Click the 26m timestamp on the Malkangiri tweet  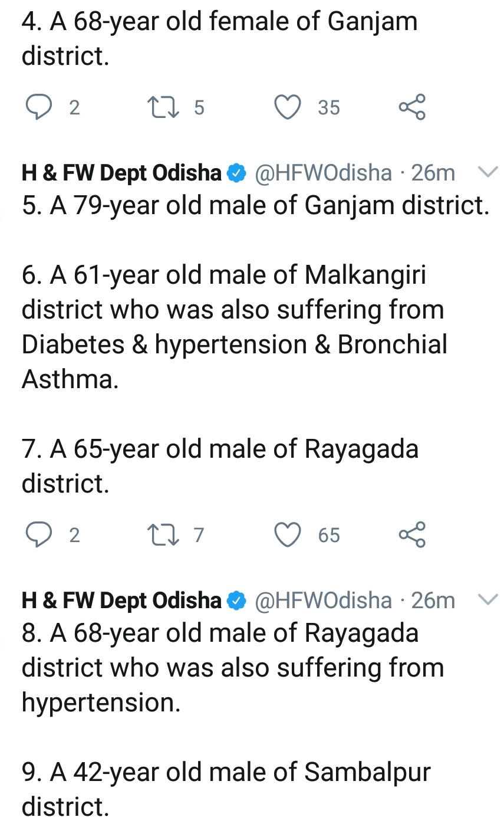(433, 173)
